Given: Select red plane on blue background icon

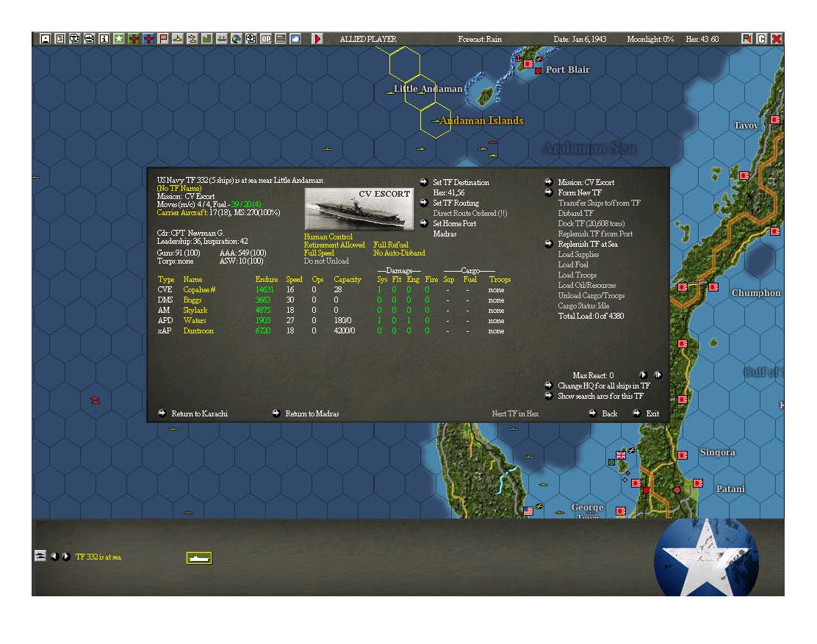Looking at the screenshot, I should click(x=148, y=39).
